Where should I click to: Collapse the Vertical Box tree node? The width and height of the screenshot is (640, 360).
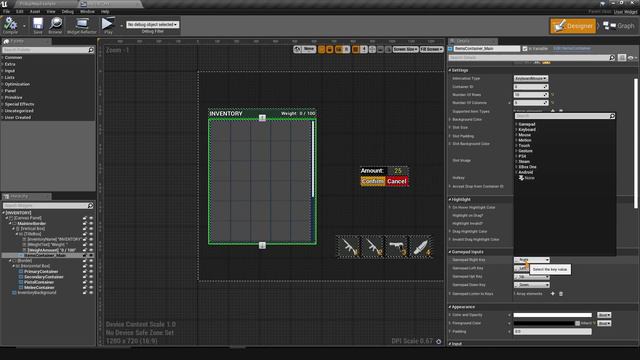pyautogui.click(x=13, y=229)
